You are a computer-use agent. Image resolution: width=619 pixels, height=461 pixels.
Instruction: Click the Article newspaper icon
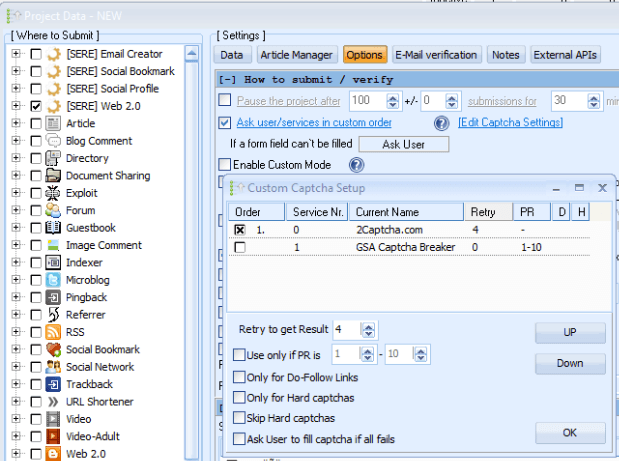tap(53, 124)
